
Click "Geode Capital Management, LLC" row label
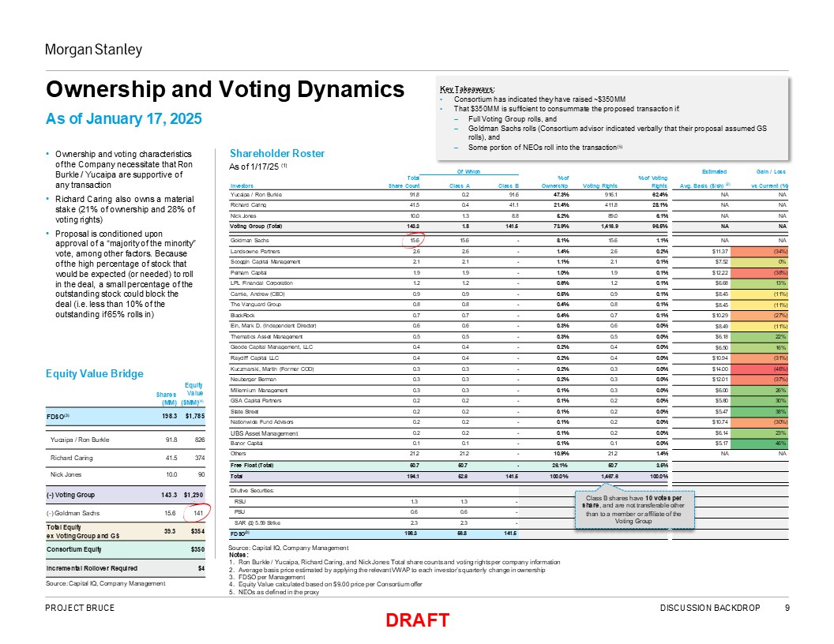tap(271, 347)
